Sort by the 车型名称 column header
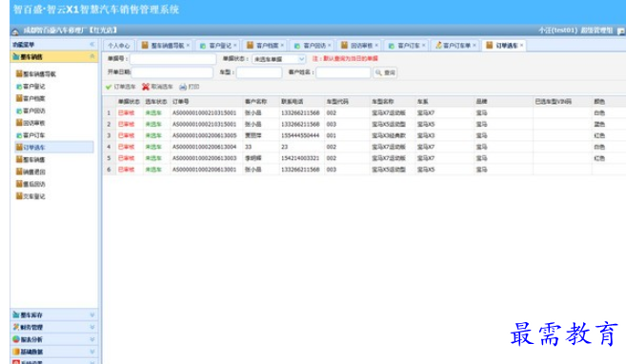The width and height of the screenshot is (626, 364). pos(392,101)
